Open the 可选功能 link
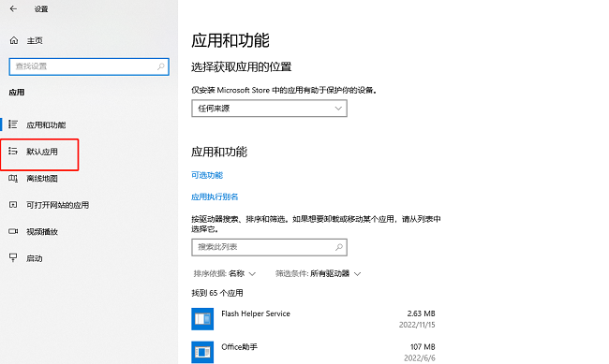The image size is (609, 364). 207,175
